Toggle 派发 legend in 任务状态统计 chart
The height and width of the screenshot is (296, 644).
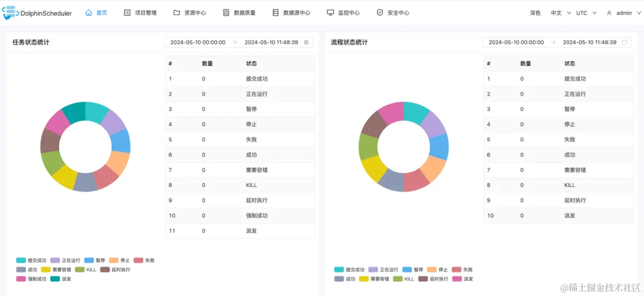(x=61, y=278)
